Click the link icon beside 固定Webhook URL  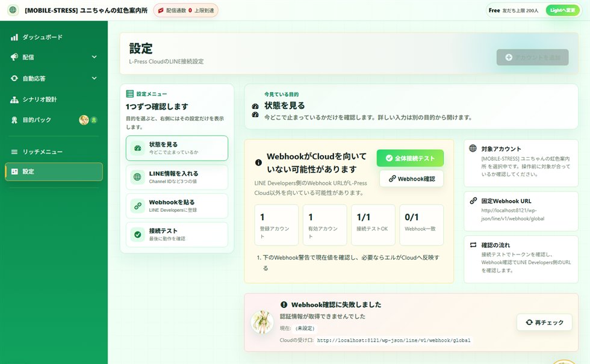(473, 201)
